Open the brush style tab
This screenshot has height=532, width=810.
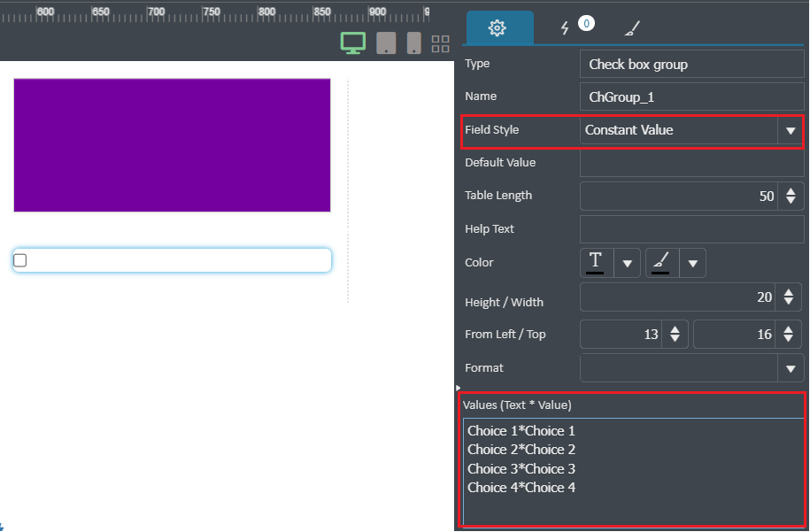point(632,28)
